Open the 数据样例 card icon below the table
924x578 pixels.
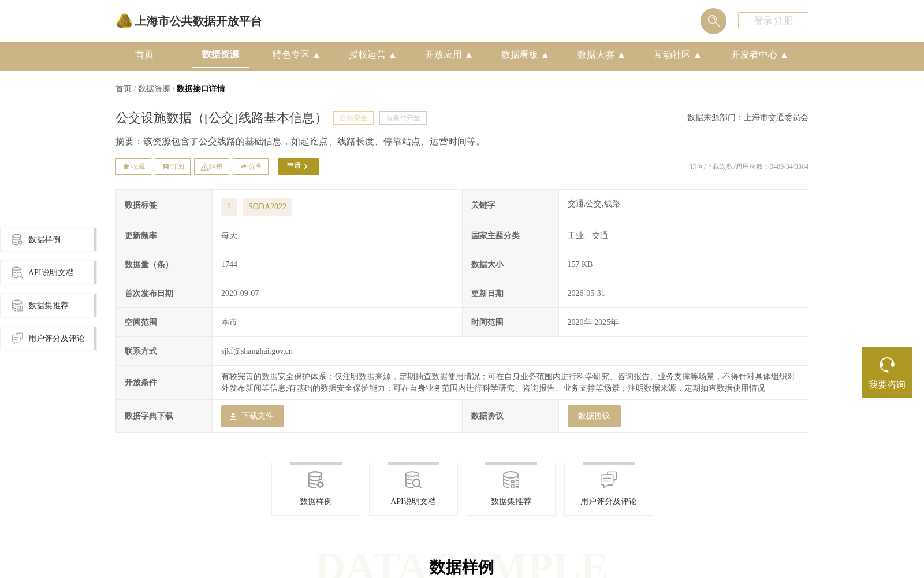coord(316,480)
